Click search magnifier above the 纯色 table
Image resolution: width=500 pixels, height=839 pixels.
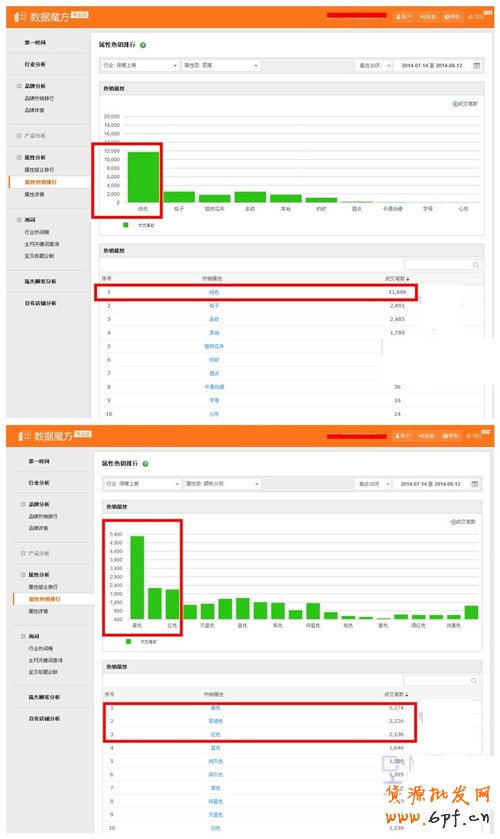coord(475,265)
